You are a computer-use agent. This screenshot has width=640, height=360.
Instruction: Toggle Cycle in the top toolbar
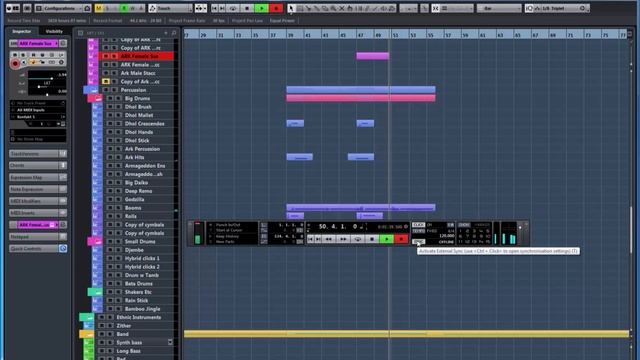click(x=233, y=8)
